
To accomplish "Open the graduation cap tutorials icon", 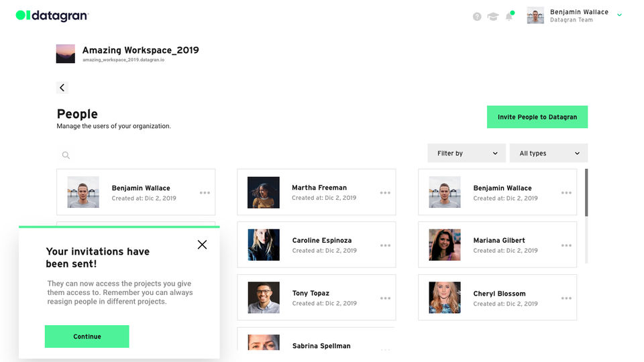I will (x=493, y=17).
